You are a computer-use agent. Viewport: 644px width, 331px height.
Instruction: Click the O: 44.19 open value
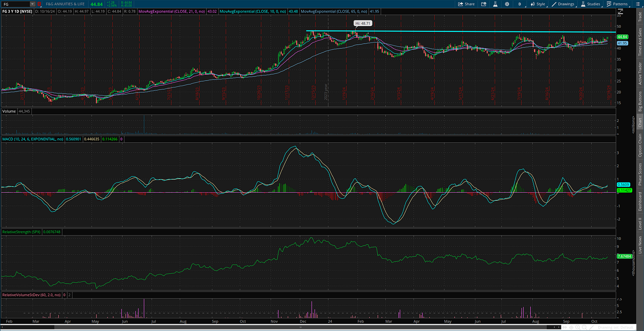[x=65, y=11]
